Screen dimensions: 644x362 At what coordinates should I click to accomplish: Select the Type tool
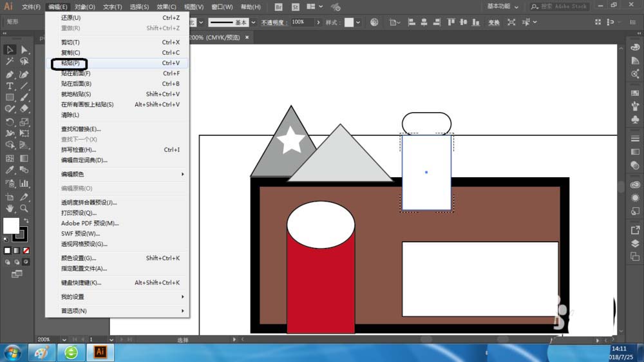[x=10, y=86]
